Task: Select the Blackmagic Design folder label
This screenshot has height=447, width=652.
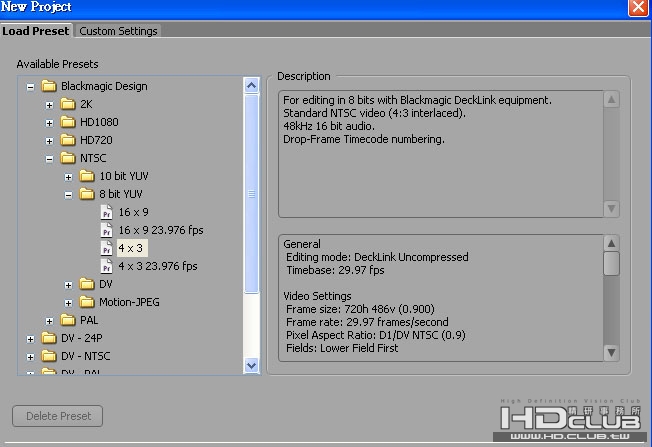Action: (x=104, y=86)
